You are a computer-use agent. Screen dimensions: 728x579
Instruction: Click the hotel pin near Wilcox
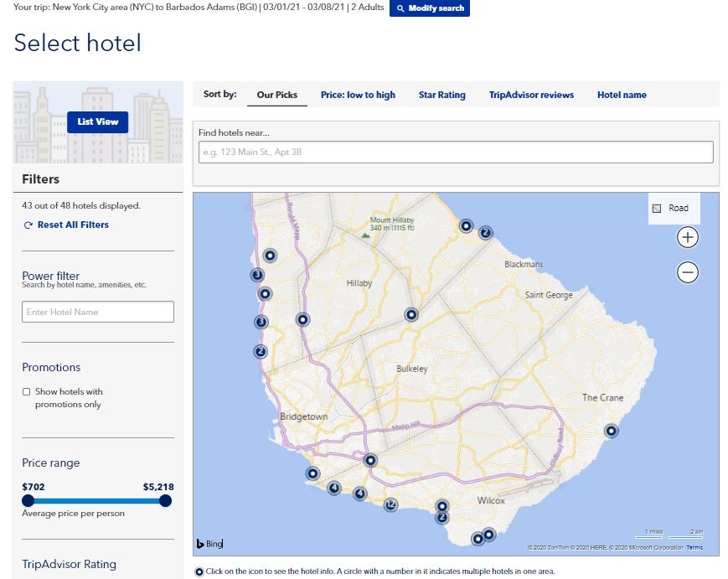pyautogui.click(x=440, y=506)
